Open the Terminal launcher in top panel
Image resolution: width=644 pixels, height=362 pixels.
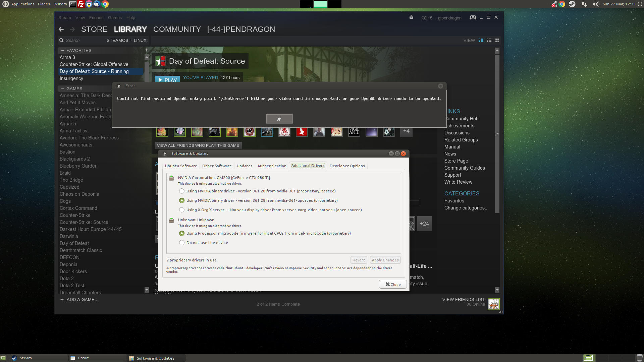pos(73,4)
